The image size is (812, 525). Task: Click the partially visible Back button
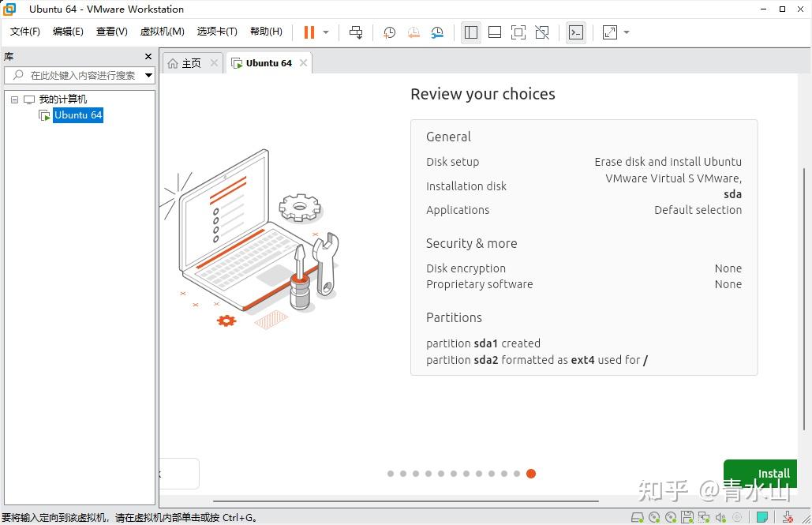tap(178, 473)
